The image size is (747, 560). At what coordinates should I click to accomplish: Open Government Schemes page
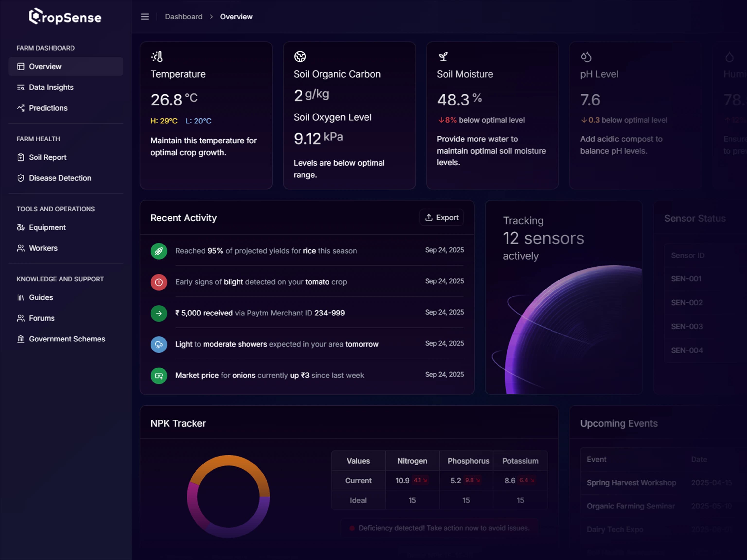point(67,339)
